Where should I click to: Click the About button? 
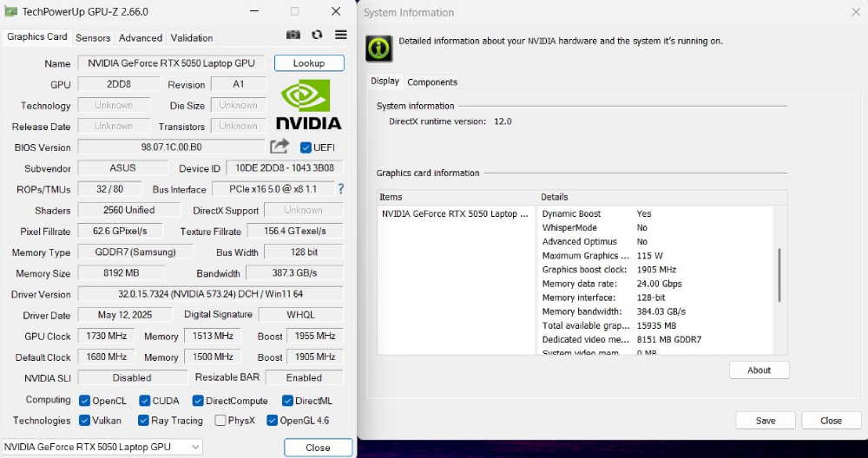pyautogui.click(x=759, y=370)
